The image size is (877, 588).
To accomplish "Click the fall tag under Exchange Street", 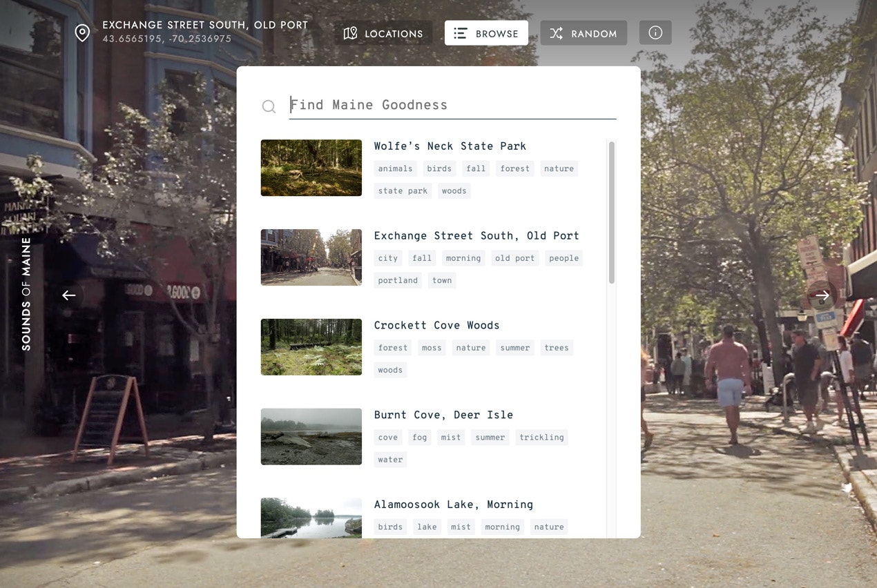I will pos(422,258).
